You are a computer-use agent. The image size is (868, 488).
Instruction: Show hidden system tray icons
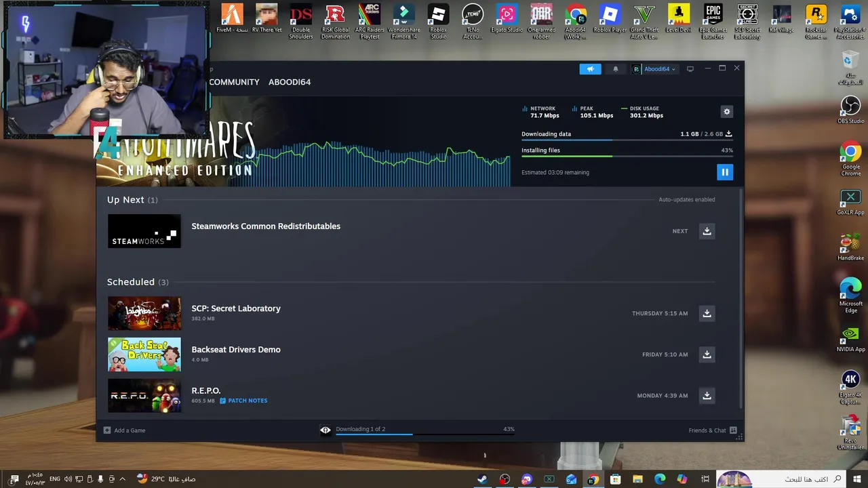pos(122,479)
